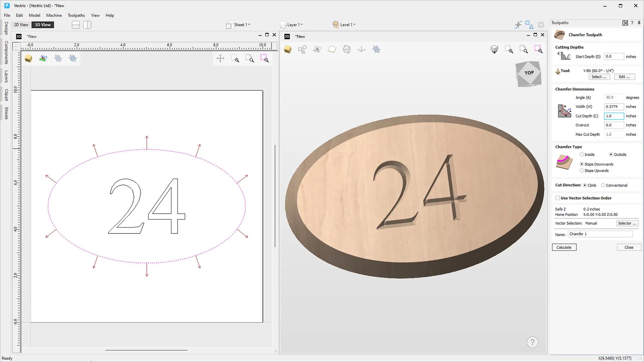Open the Layer 1 dropdown

[295, 25]
